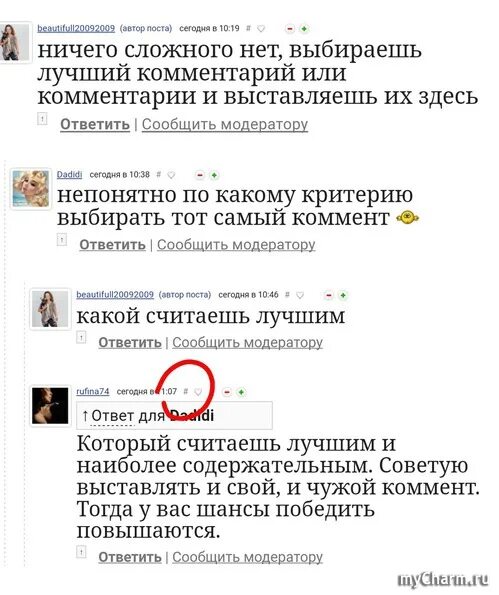Upvote rufina74's comment with the plus icon
Screen dimensions: 499x595
click(x=241, y=392)
